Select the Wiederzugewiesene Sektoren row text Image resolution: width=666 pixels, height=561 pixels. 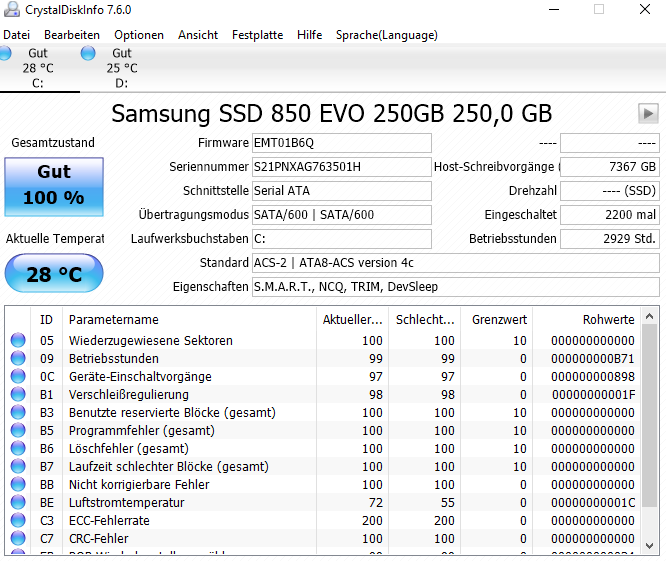(151, 341)
